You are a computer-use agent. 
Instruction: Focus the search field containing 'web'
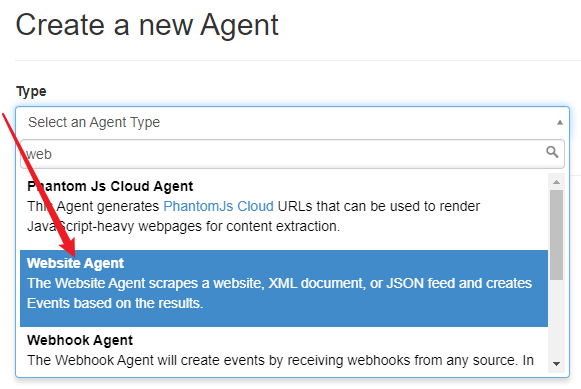click(292, 154)
